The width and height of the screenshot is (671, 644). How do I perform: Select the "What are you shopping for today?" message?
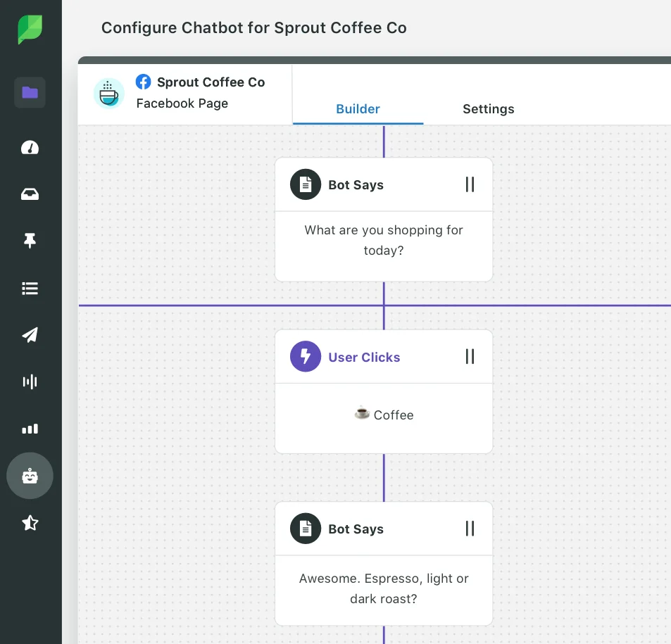click(x=384, y=240)
